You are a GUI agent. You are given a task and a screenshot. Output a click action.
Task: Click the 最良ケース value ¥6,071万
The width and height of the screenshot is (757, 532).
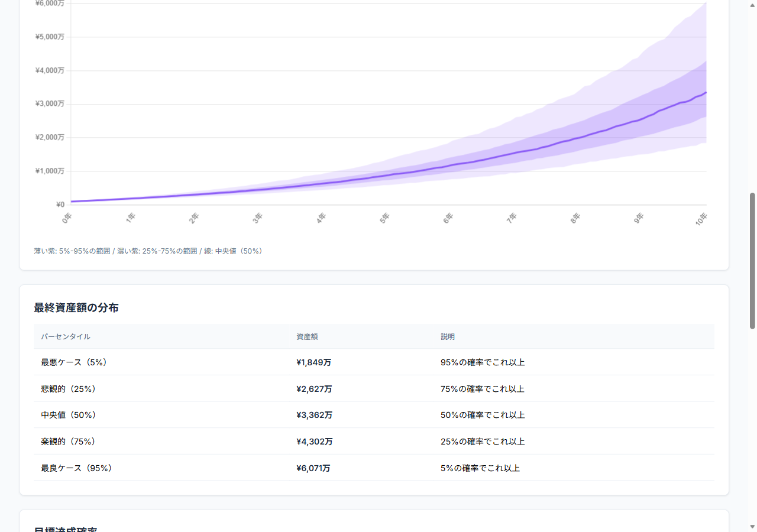[313, 468]
